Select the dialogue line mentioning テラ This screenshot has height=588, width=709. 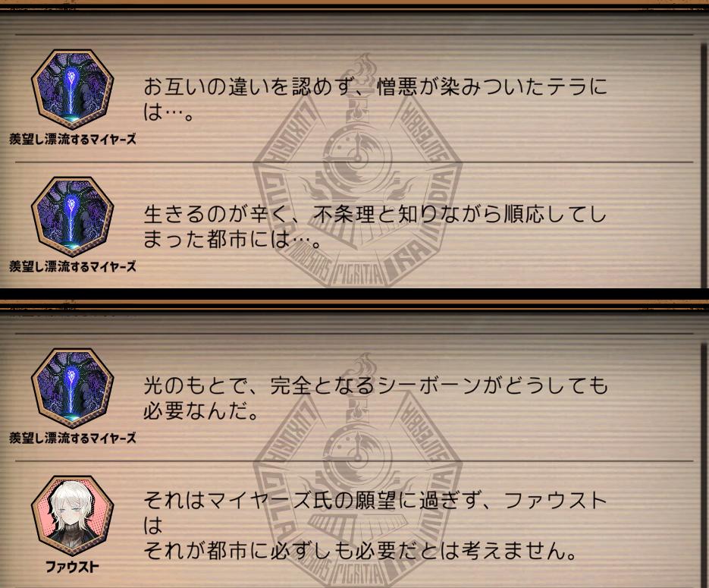coord(375,99)
